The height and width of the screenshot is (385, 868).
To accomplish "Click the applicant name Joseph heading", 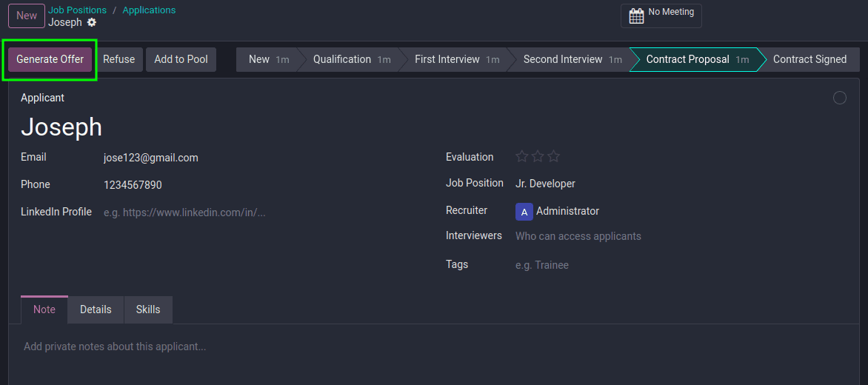I will point(61,127).
